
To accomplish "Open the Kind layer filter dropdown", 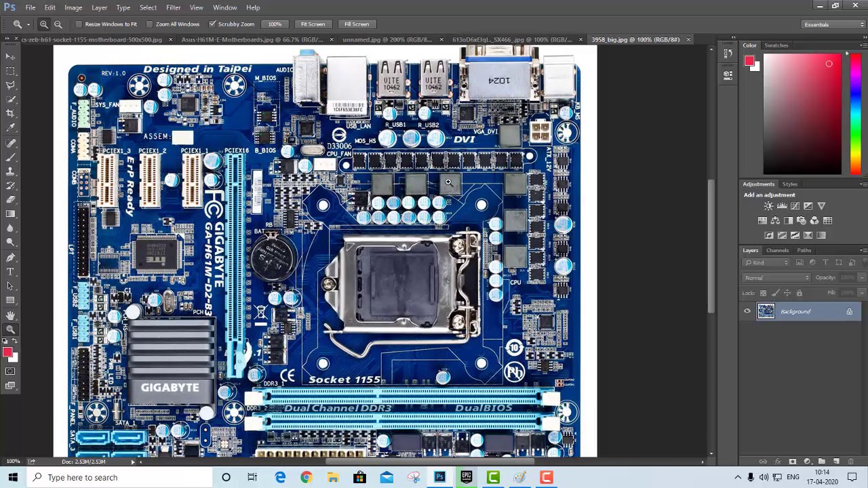I will tap(767, 262).
